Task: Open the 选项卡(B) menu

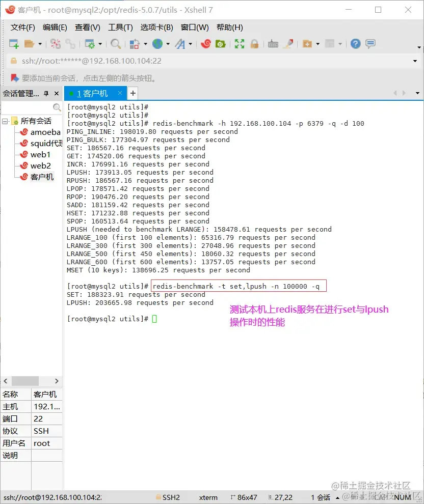Action: 156,27
